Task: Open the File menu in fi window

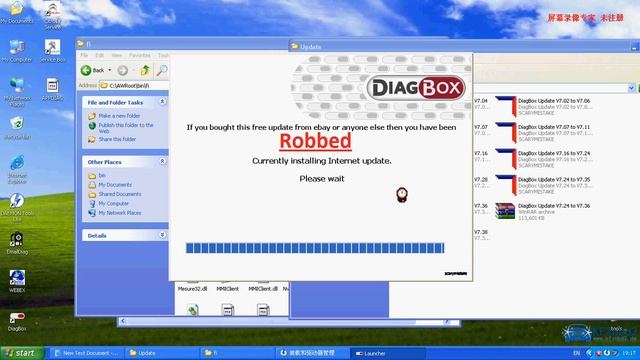Action: click(x=84, y=55)
